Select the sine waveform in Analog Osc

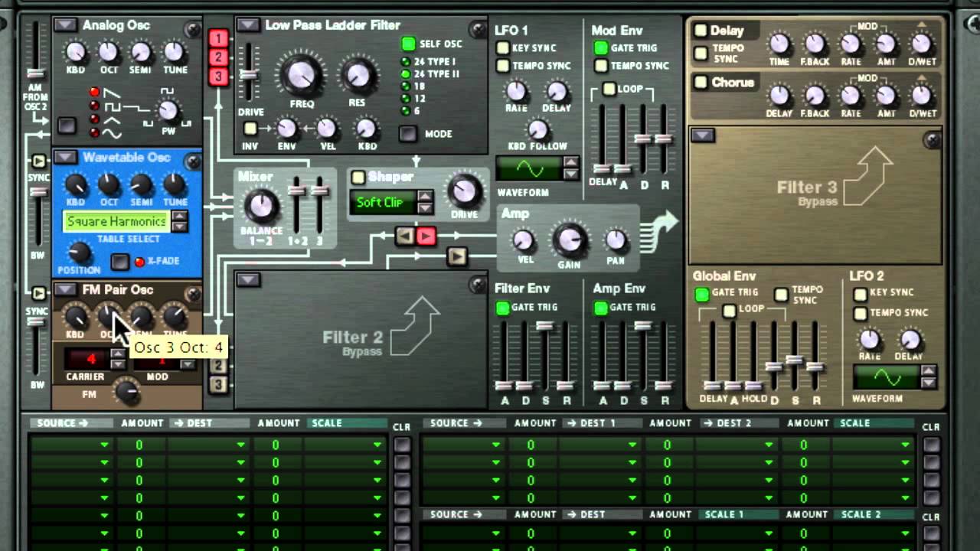point(95,133)
